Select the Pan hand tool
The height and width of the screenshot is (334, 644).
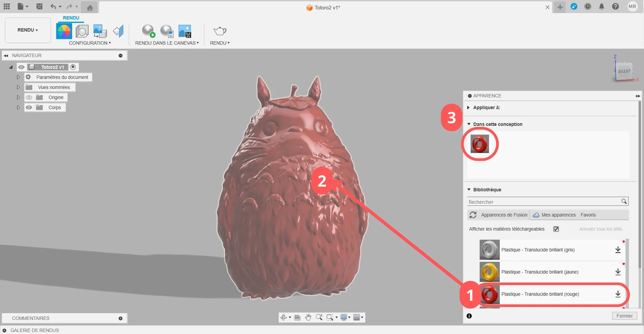point(308,317)
